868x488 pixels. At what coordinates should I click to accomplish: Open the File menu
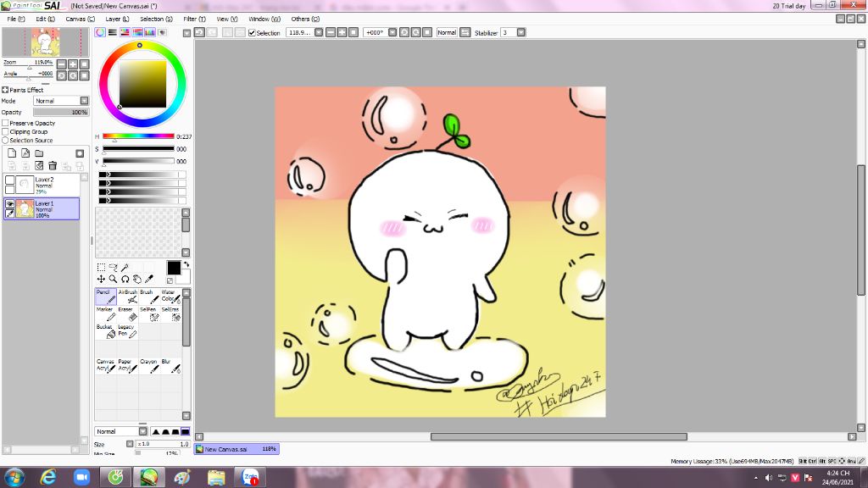click(x=15, y=19)
